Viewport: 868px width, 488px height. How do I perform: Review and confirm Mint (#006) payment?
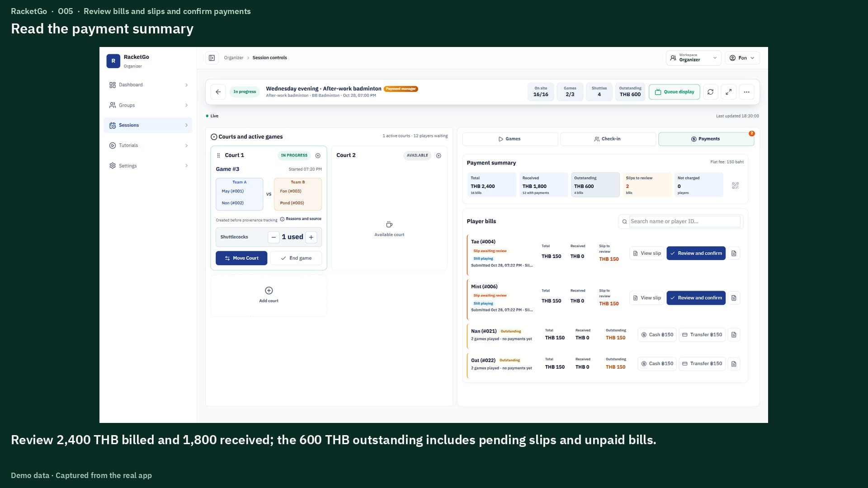pos(696,298)
